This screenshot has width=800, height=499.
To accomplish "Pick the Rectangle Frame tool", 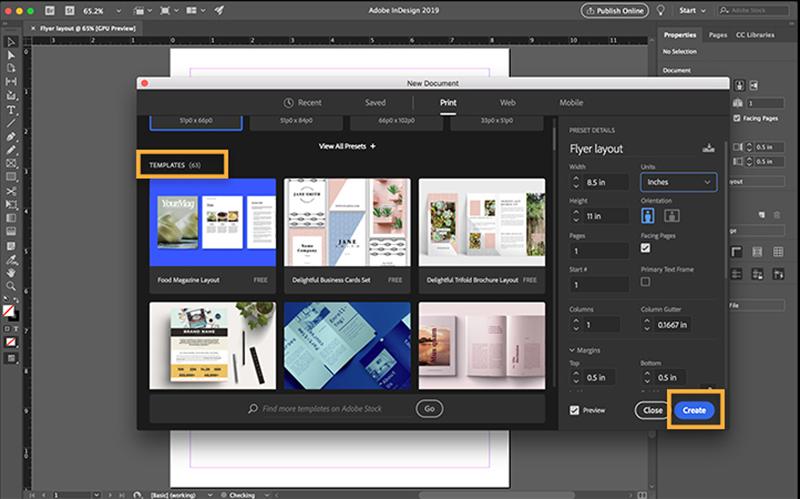I will coord(11,163).
